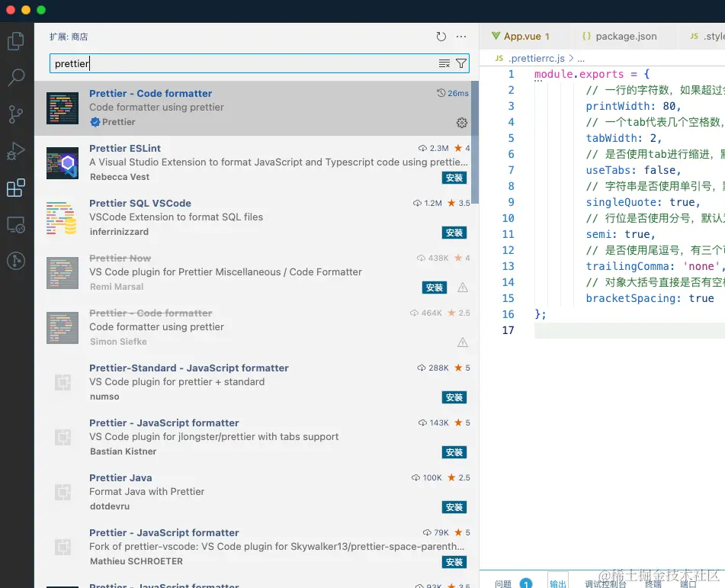Viewport: 725px width, 588px height.
Task: Open extensions panel more actions menu
Action: pyautogui.click(x=461, y=37)
